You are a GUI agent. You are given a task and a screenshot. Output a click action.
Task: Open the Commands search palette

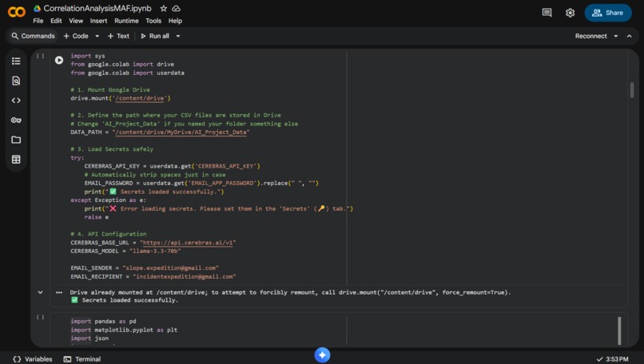(x=33, y=36)
